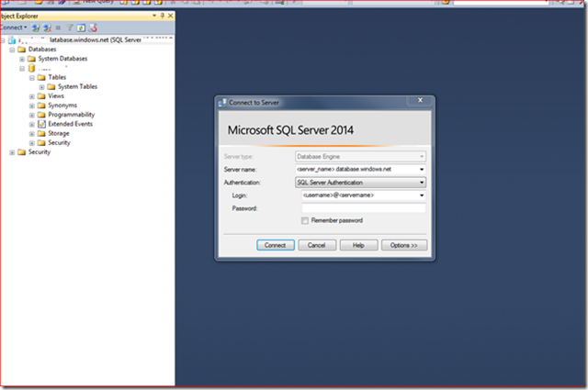Click the Storage folder icon
Image resolution: width=588 pixels, height=390 pixels.
41,133
